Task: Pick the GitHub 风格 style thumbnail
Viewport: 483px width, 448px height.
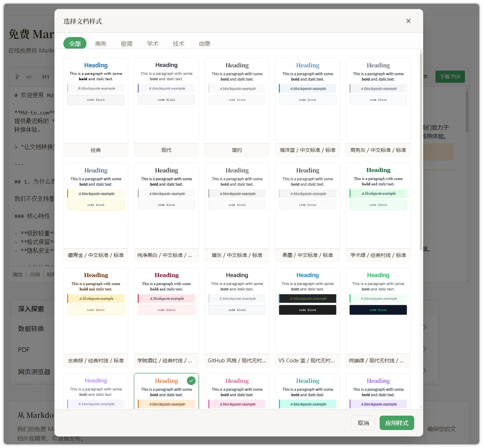Action: coord(237,317)
